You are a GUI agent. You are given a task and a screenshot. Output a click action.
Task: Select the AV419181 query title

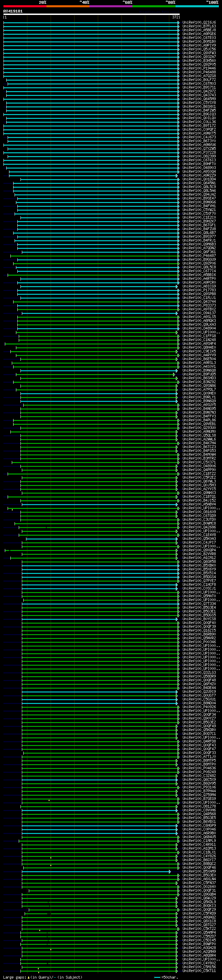(x=13, y=11)
